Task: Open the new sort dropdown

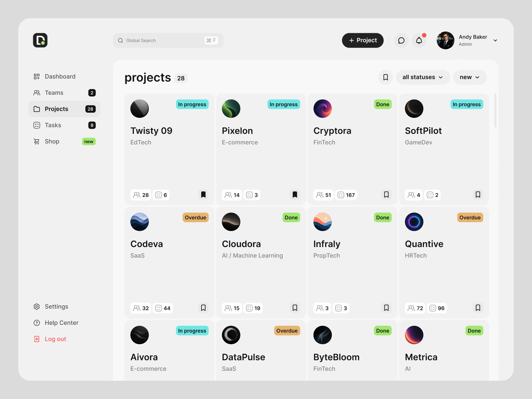Action: (x=470, y=77)
